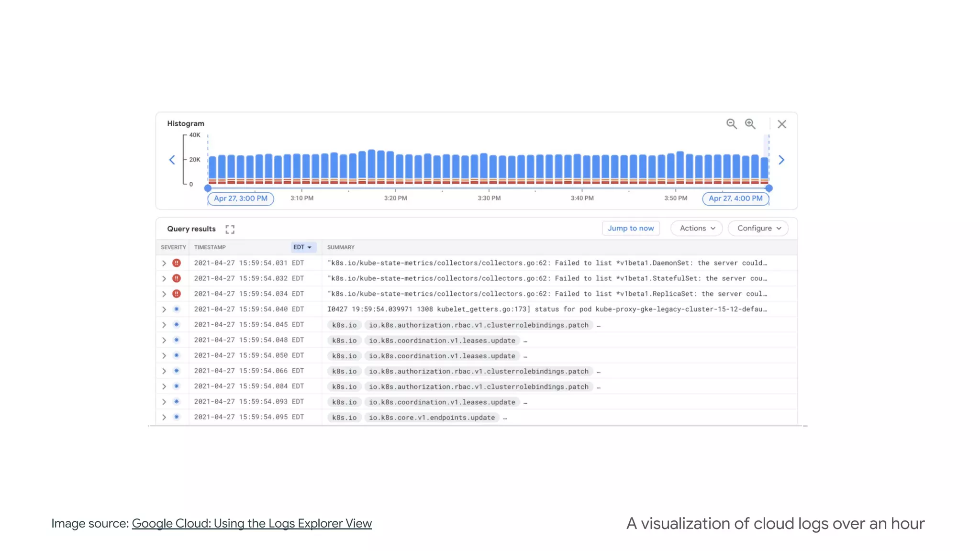Click the Histogram panel title
980x551 pixels.
click(186, 123)
